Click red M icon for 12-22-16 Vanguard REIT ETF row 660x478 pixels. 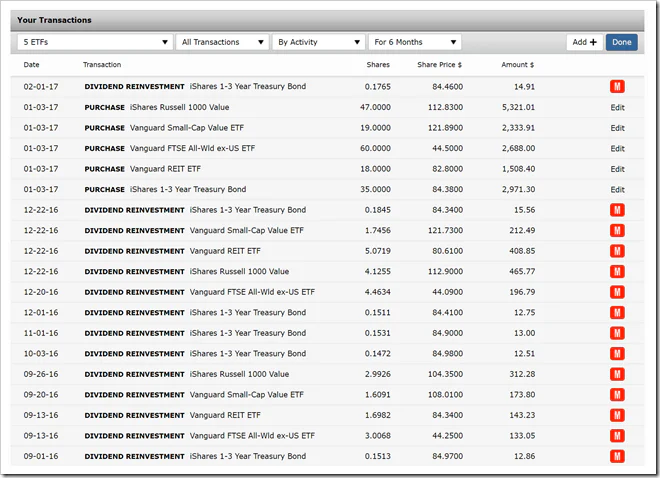click(617, 251)
